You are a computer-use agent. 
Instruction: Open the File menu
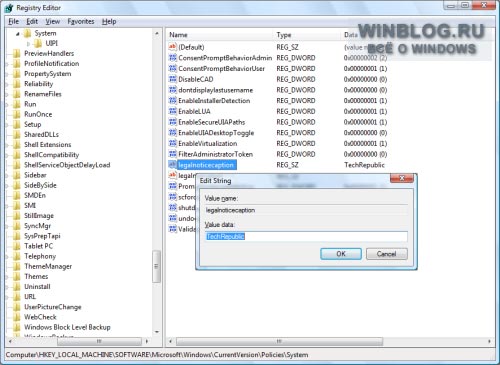click(x=13, y=21)
